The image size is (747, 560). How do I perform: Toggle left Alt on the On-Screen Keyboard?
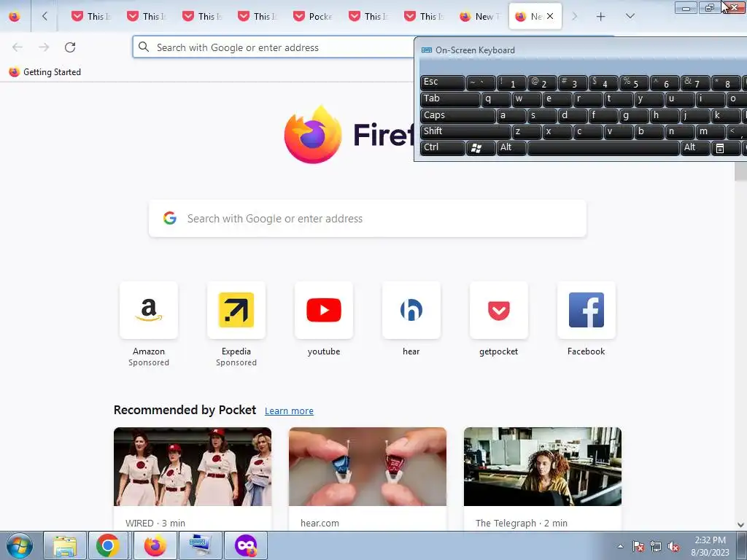[511, 148]
